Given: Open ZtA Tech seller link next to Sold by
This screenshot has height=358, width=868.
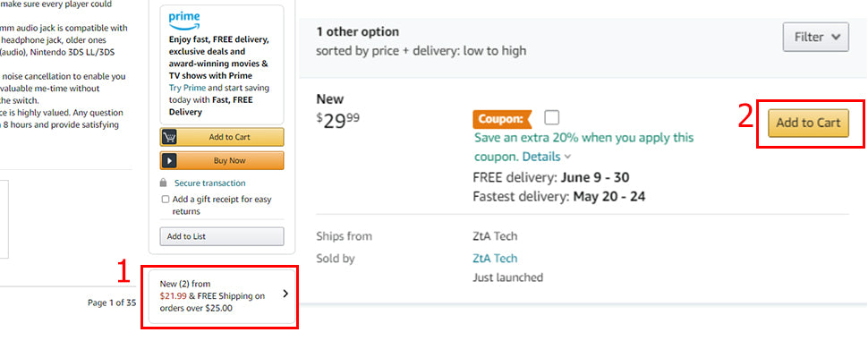Looking at the screenshot, I should click(x=495, y=259).
